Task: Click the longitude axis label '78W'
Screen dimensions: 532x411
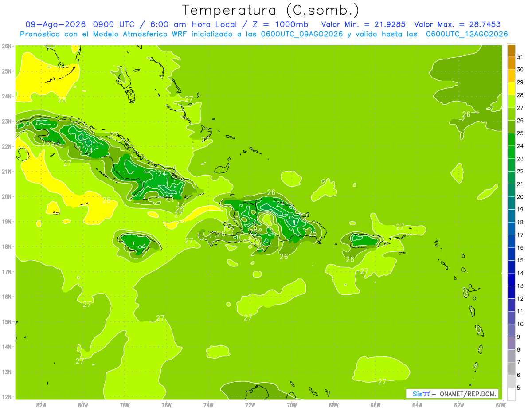Action: pyautogui.click(x=125, y=405)
